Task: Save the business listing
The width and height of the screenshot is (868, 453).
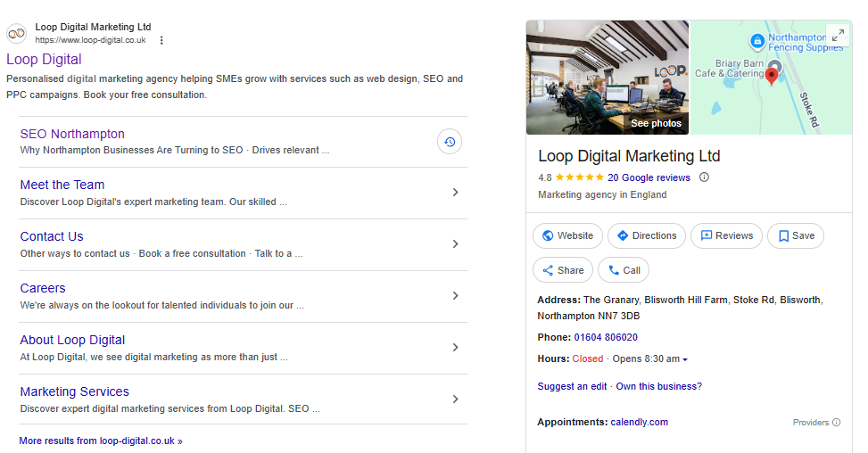Action: (796, 235)
